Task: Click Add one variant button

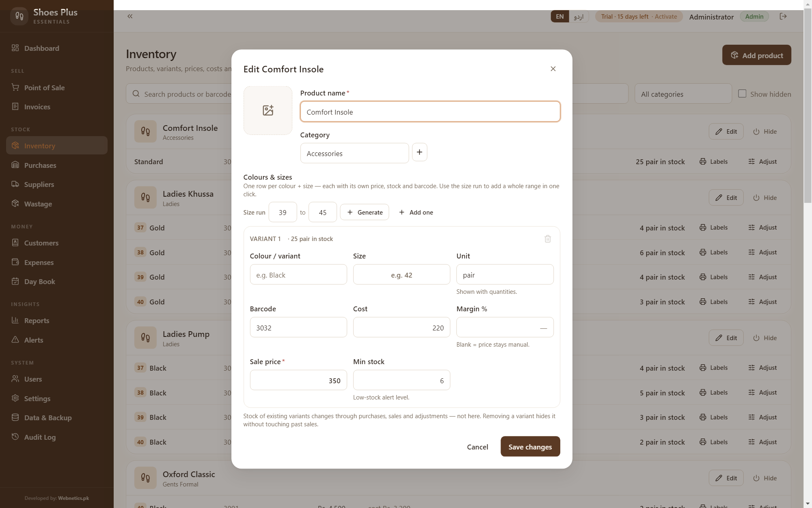Action: coord(416,212)
